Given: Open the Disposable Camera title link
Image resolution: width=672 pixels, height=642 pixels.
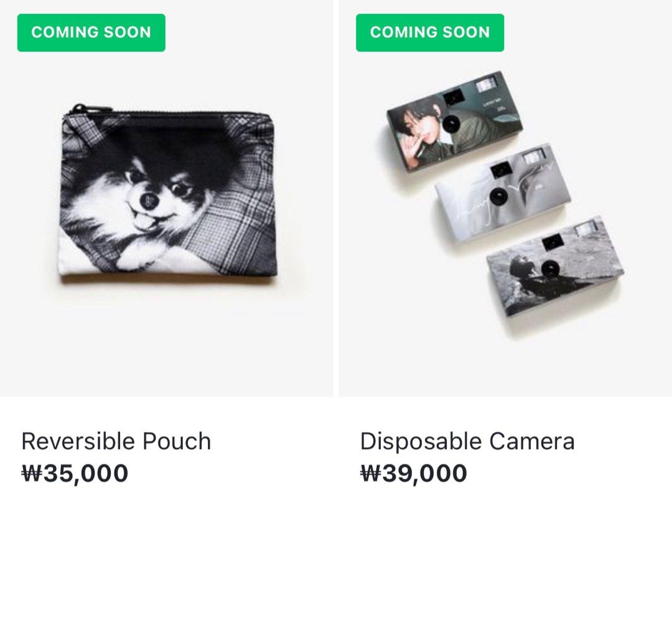Looking at the screenshot, I should pyautogui.click(x=467, y=441).
